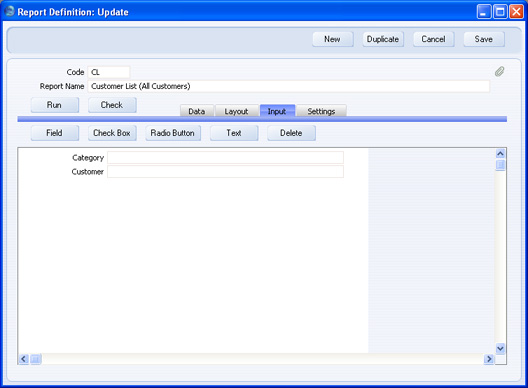This screenshot has width=528, height=388.
Task: Add a Check Box input
Action: (112, 133)
